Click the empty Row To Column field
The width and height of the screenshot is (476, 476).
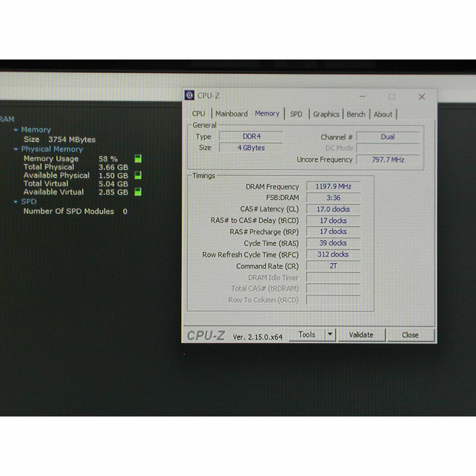point(333,300)
